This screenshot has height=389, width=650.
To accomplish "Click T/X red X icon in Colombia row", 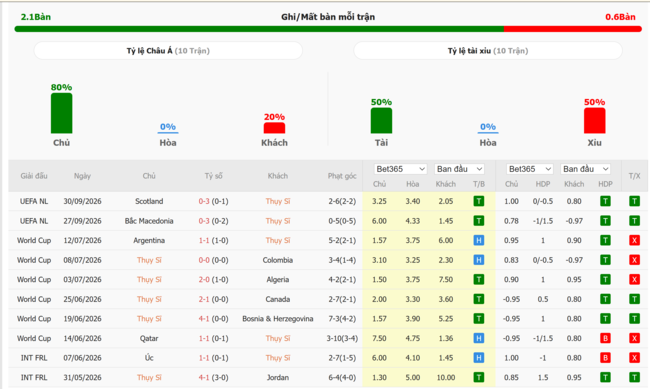I will pos(634,260).
